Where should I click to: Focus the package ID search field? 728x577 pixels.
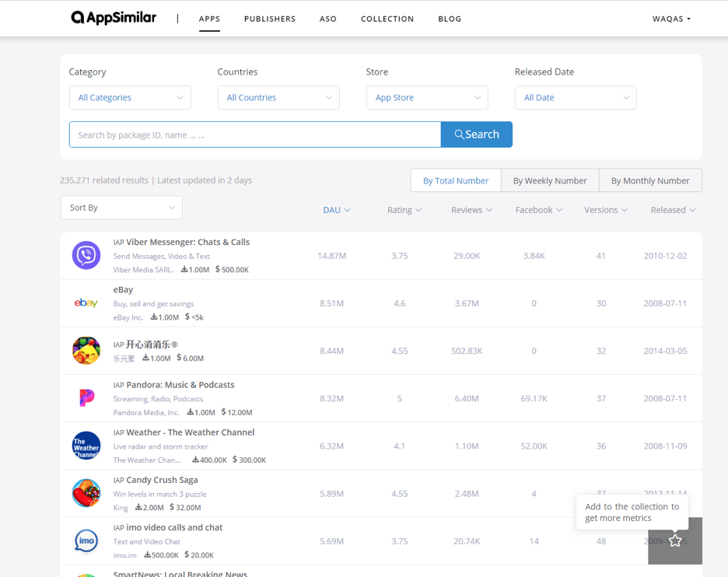[255, 135]
